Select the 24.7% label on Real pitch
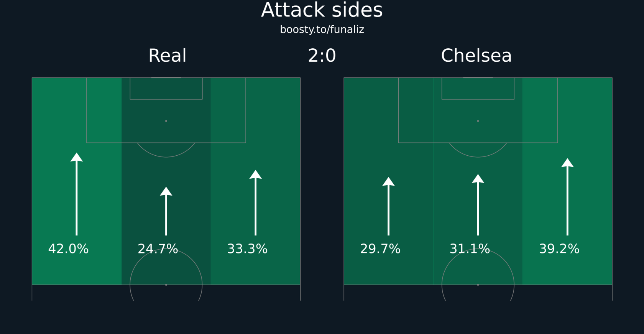Image resolution: width=644 pixels, height=334 pixels. (158, 249)
